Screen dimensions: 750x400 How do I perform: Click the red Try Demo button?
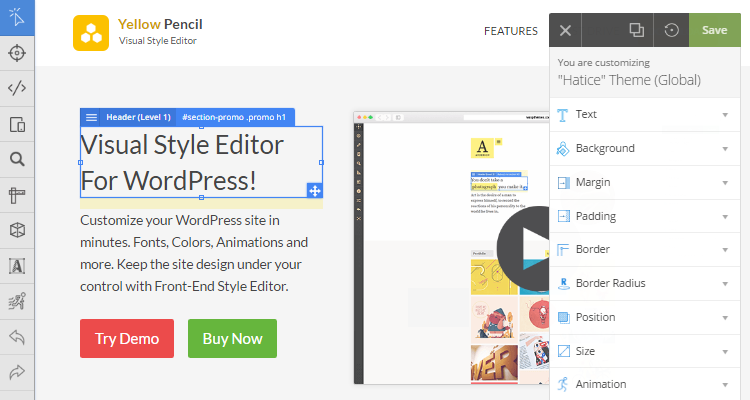point(127,339)
